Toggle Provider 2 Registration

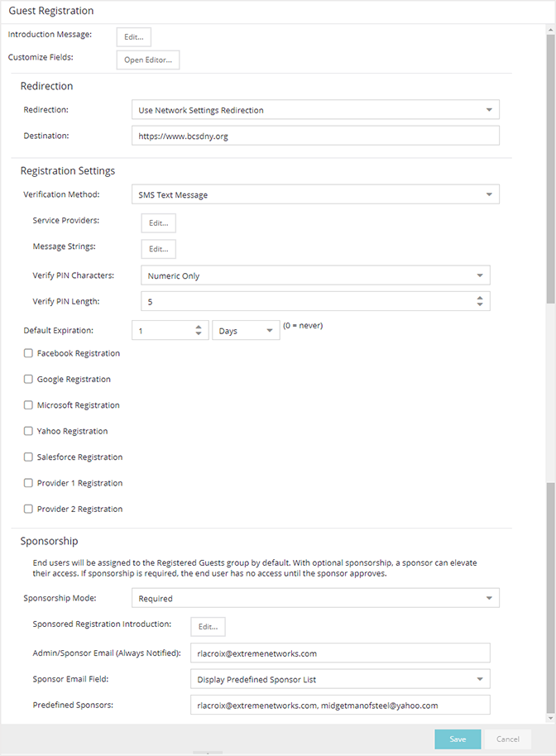point(28,509)
